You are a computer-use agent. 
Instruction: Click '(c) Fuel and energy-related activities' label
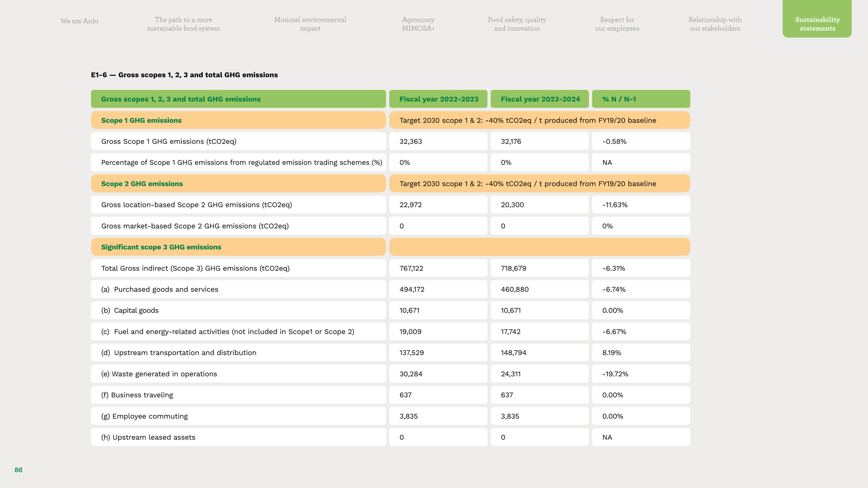(x=228, y=332)
